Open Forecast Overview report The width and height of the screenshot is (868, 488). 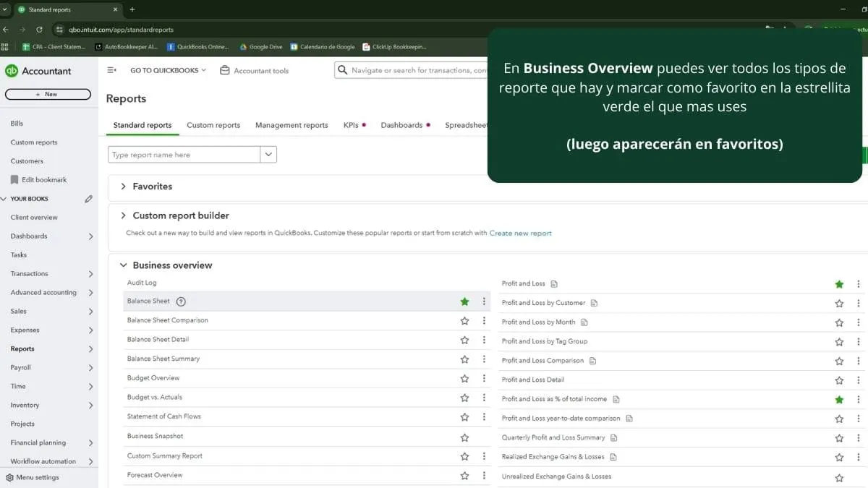pyautogui.click(x=155, y=475)
